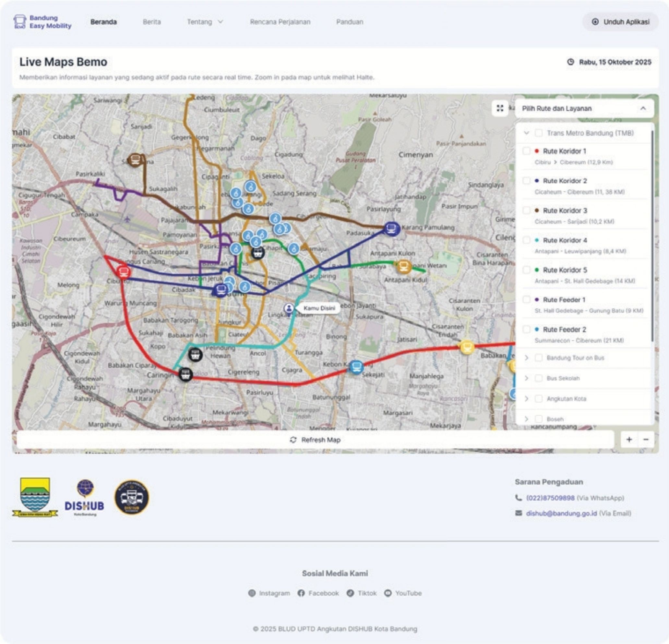The image size is (669, 644).
Task: Open the Tentang dropdown menu
Action: pos(205,22)
